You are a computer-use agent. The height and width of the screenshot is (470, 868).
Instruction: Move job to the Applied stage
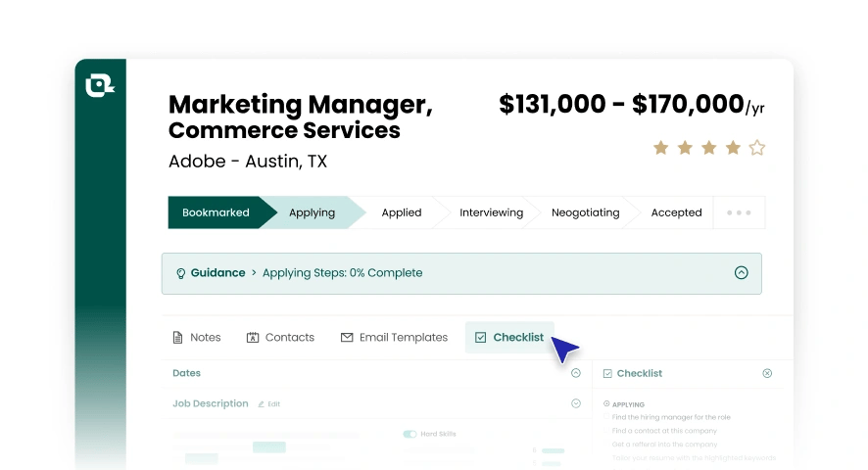pos(402,212)
